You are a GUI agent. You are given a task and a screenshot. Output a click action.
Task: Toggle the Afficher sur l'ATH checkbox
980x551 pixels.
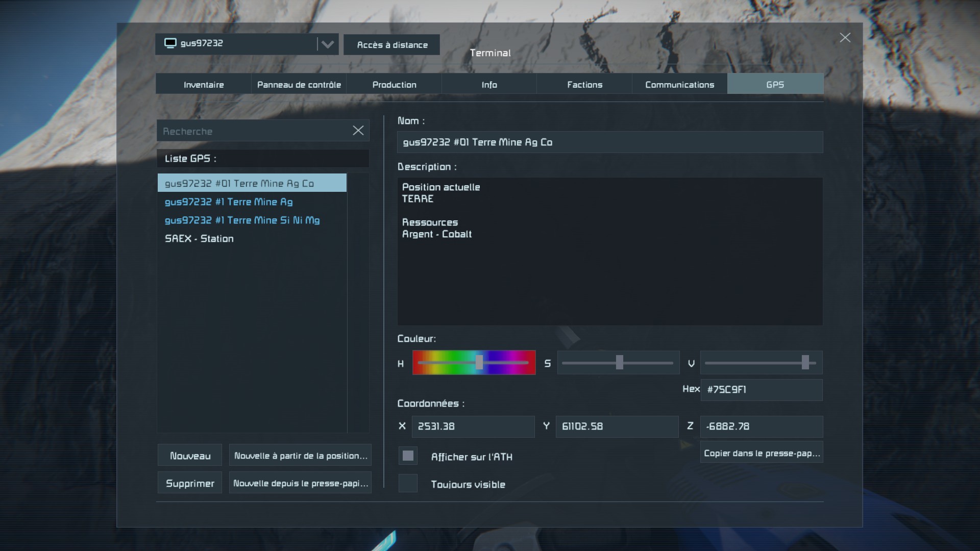[408, 456]
